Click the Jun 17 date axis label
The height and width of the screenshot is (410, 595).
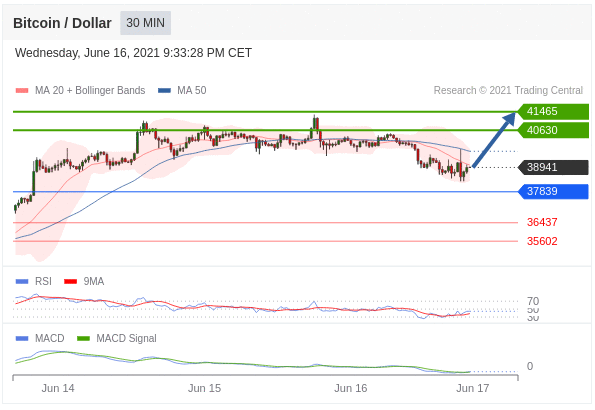[473, 388]
